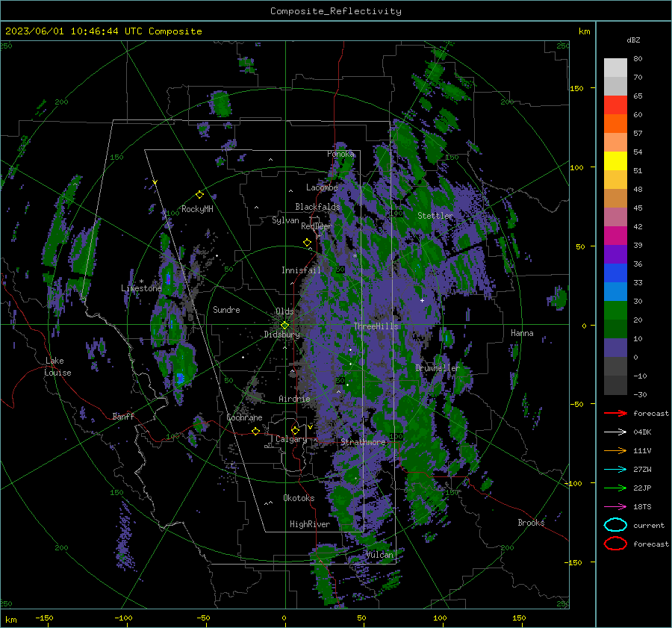This screenshot has height=628, width=672.
Task: Click the Didsbury town label
Action: [281, 335]
